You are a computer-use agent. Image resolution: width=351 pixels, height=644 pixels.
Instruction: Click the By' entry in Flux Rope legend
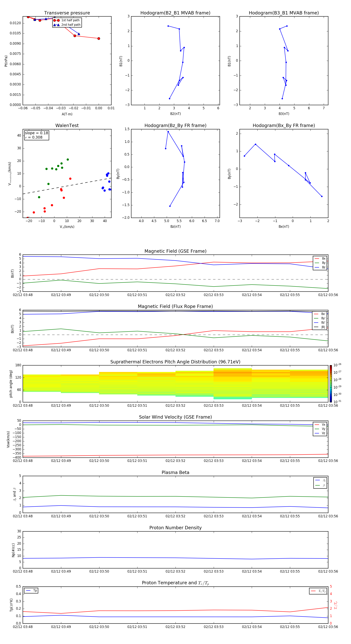[x=320, y=318]
